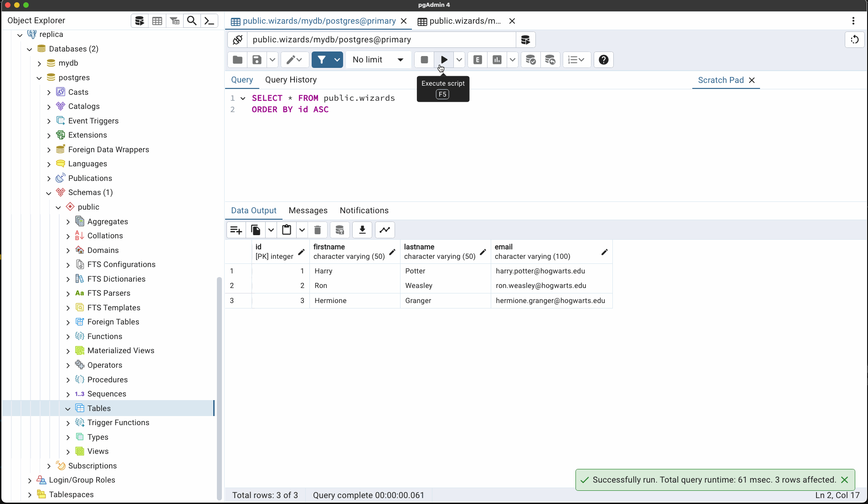This screenshot has height=504, width=868.
Task: Open file with the folder icon
Action: [x=237, y=60]
